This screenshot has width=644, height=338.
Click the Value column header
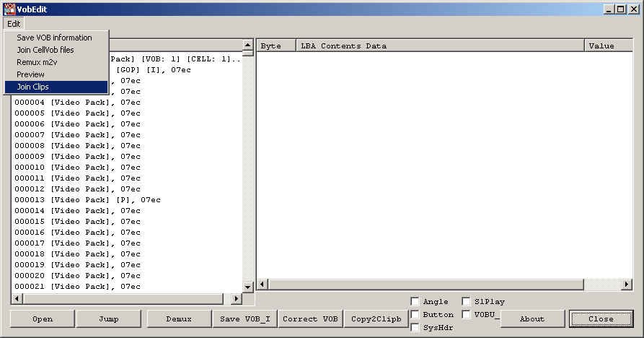tap(608, 46)
